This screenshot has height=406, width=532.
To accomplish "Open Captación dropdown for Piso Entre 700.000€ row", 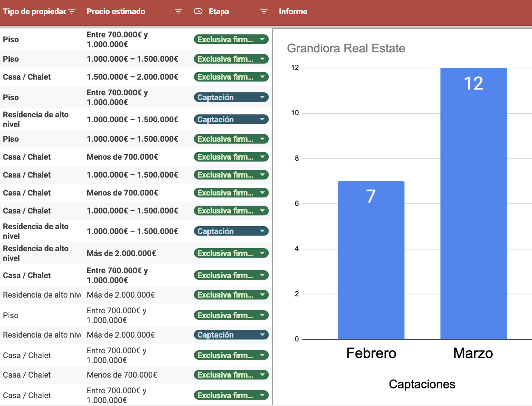I will click(262, 97).
